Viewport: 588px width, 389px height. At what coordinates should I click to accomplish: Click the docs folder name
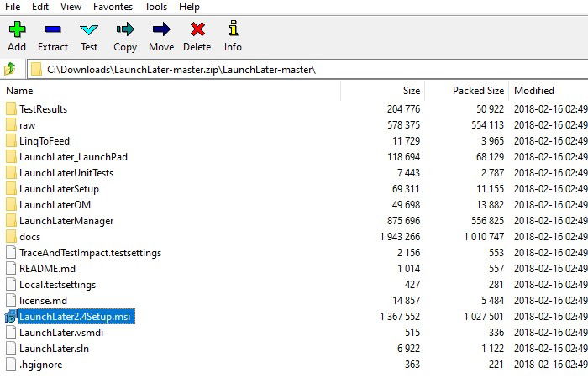29,237
